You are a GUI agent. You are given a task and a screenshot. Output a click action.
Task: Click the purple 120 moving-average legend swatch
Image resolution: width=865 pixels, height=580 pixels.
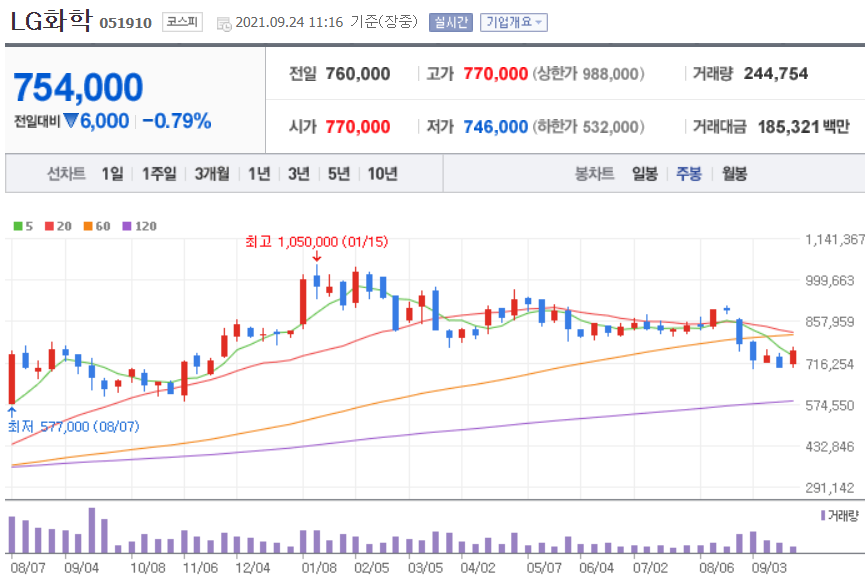127,226
